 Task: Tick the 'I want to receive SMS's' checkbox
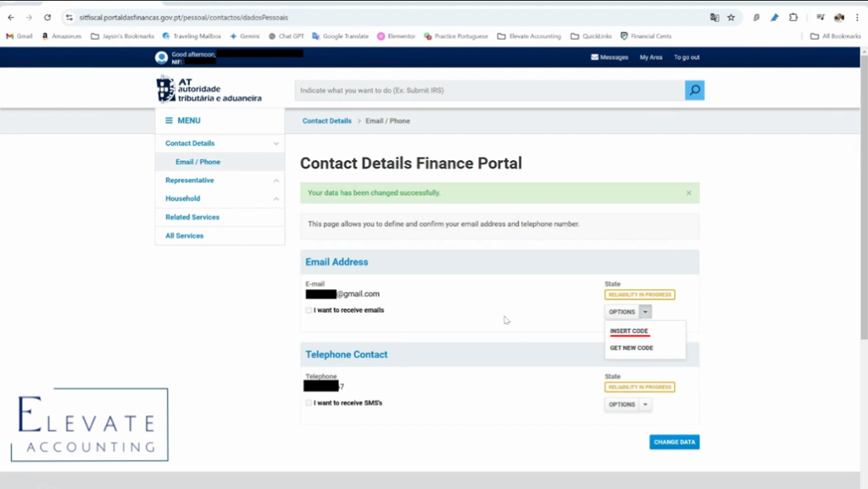click(309, 403)
